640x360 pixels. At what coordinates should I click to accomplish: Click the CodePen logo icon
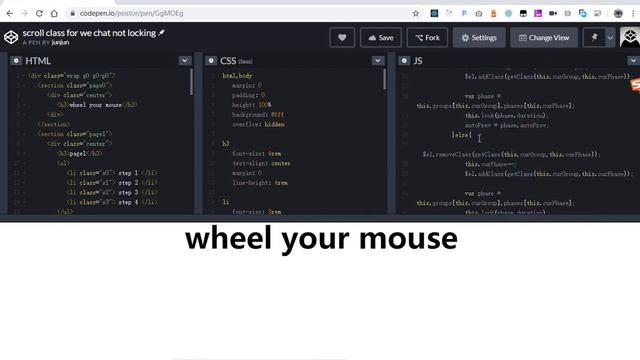click(11, 37)
